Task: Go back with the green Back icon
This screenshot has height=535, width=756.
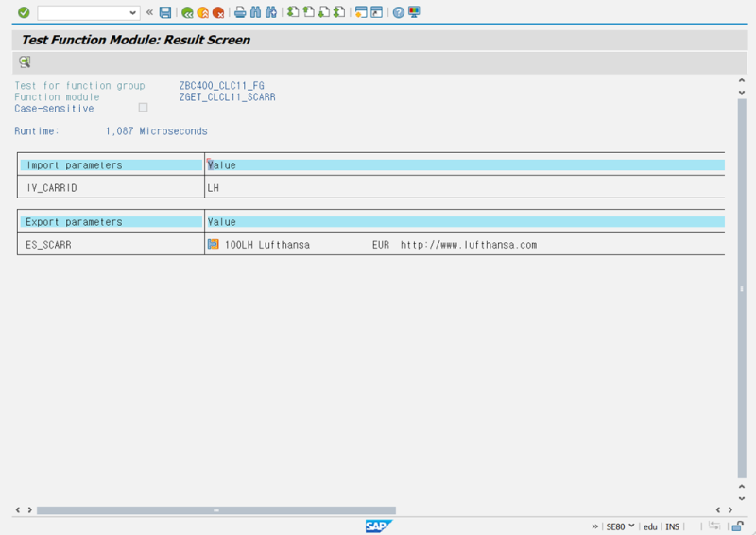Action: (187, 12)
